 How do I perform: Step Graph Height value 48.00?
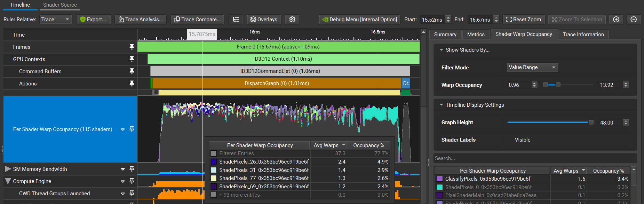pos(626,122)
